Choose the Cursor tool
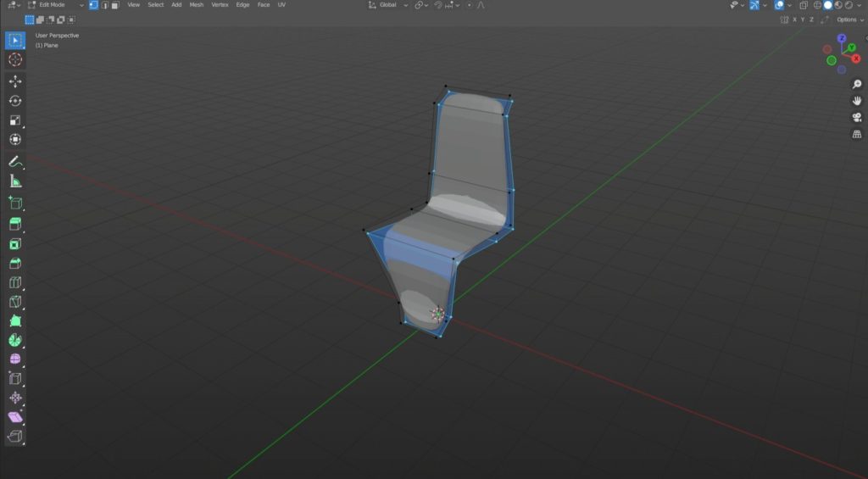The height and width of the screenshot is (479, 868). click(x=15, y=59)
